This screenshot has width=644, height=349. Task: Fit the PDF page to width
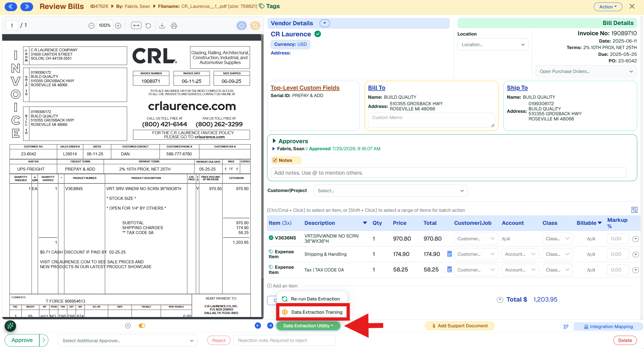[136, 26]
